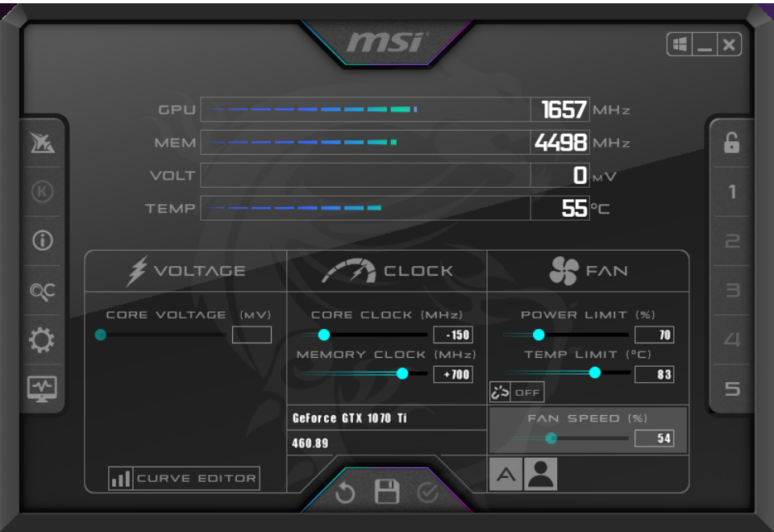Select the Fan section header
774x532 pixels.
588,271
